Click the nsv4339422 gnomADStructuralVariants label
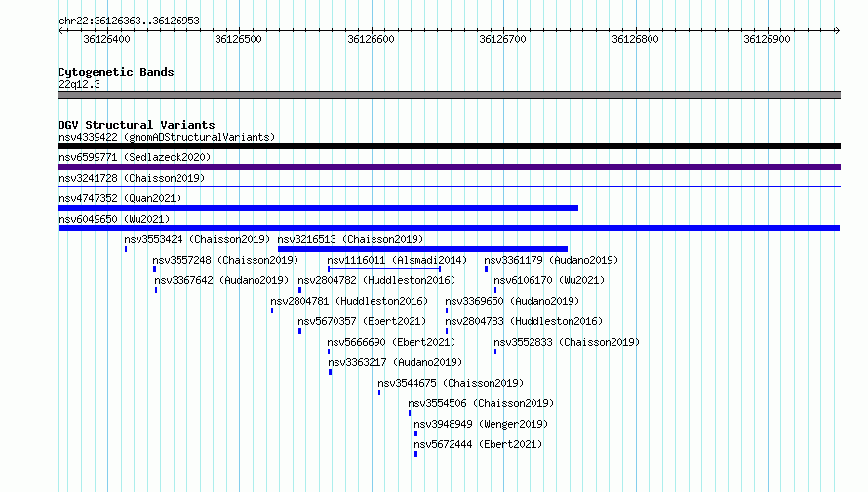 click(x=167, y=137)
